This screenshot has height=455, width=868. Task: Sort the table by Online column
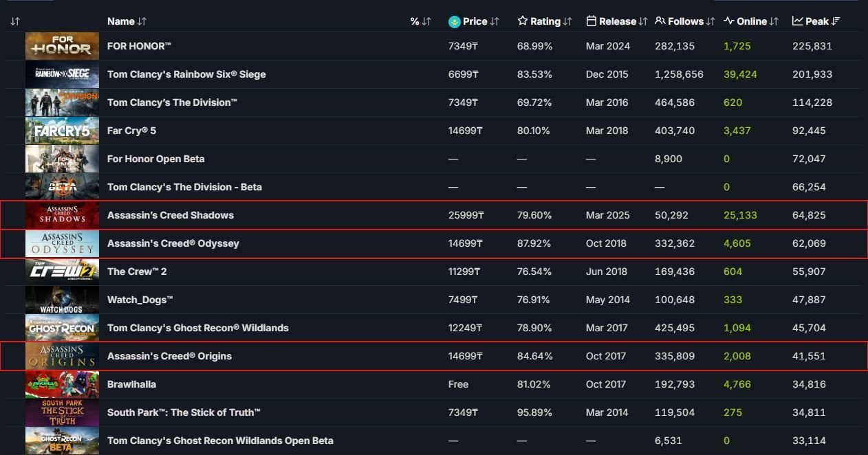point(751,21)
